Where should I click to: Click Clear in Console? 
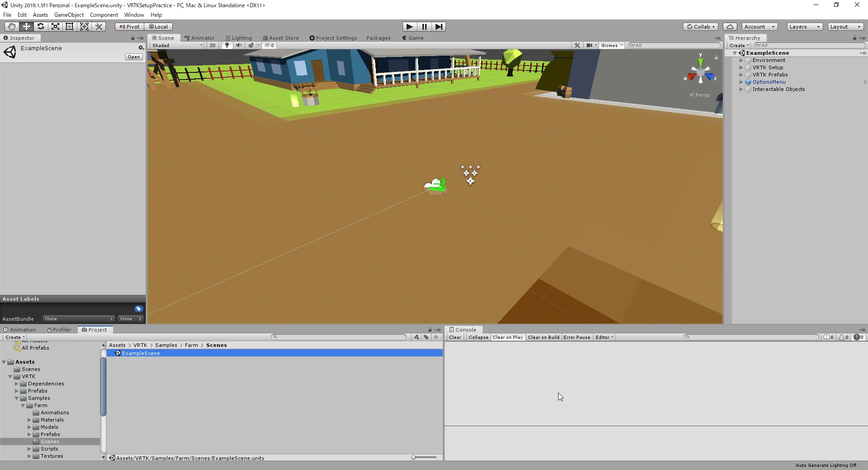click(455, 337)
